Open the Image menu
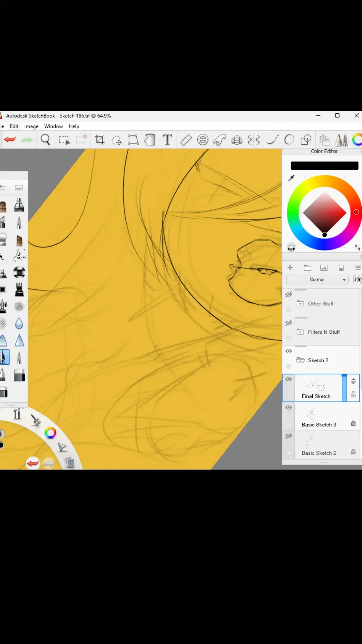The height and width of the screenshot is (644, 362). coord(31,126)
